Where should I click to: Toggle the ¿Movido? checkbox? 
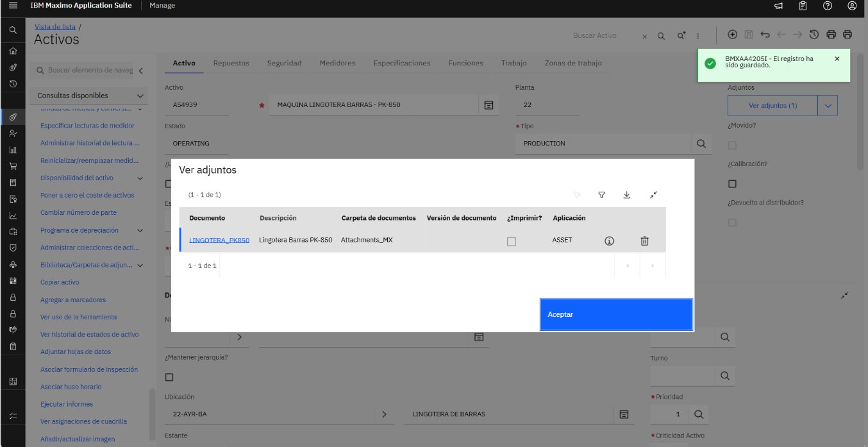pyautogui.click(x=732, y=146)
